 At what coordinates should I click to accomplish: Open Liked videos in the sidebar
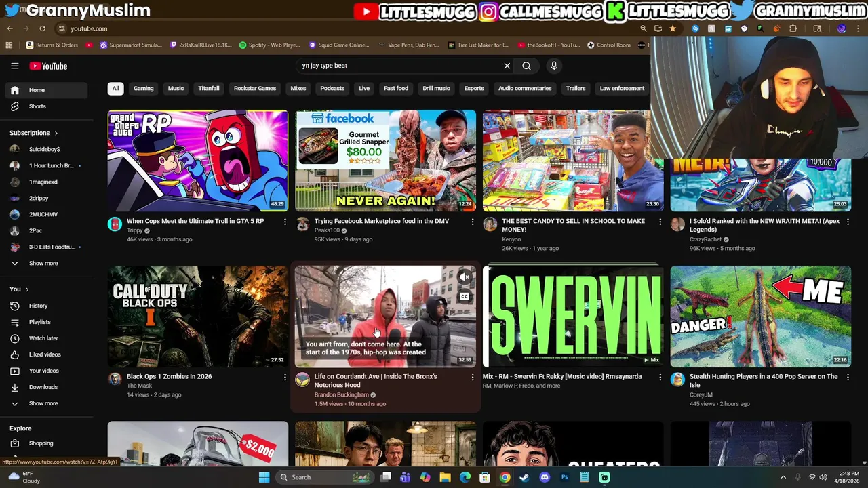tap(45, 354)
